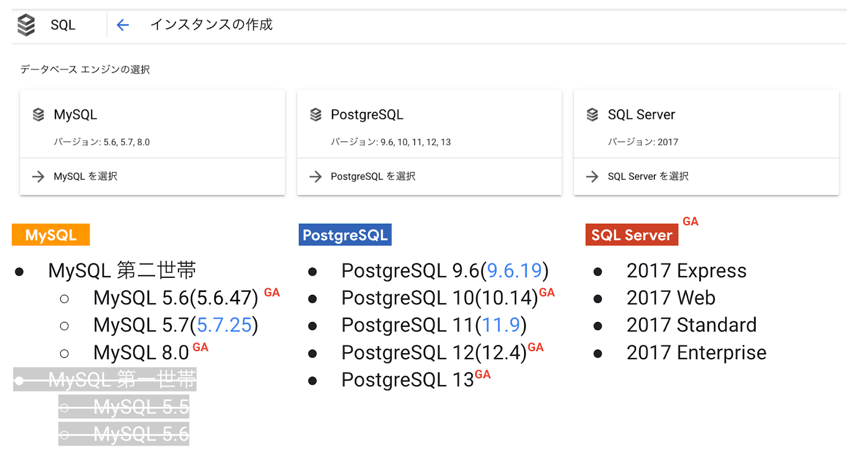Image resolution: width=868 pixels, height=458 pixels.
Task: Click PostgreSQL 12(12.4) list item
Action: [434, 353]
